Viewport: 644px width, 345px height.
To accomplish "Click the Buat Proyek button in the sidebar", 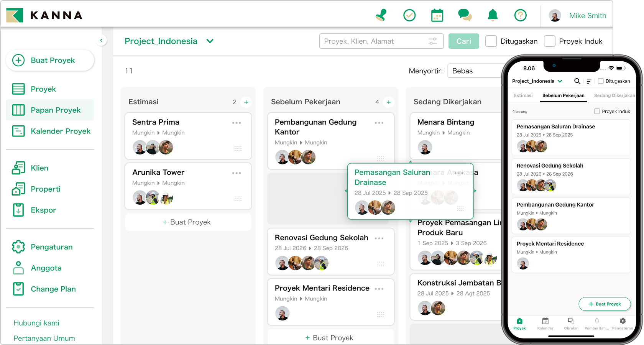I will tap(50, 60).
